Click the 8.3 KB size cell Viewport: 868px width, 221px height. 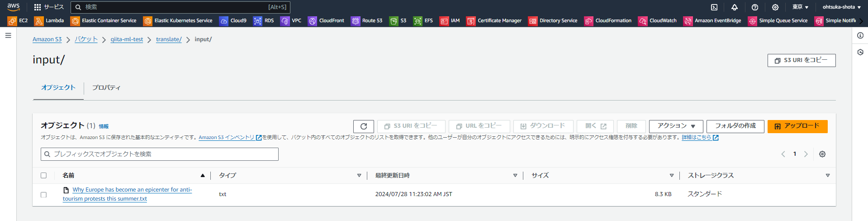coord(663,194)
